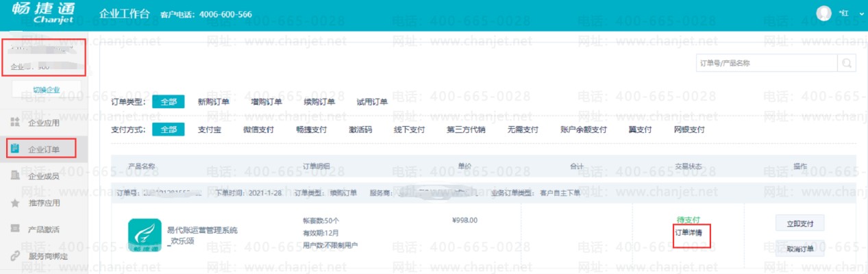Viewport: 868px width, 274px height.
Task: Filter payment method by 第三方代销
Action: click(466, 129)
